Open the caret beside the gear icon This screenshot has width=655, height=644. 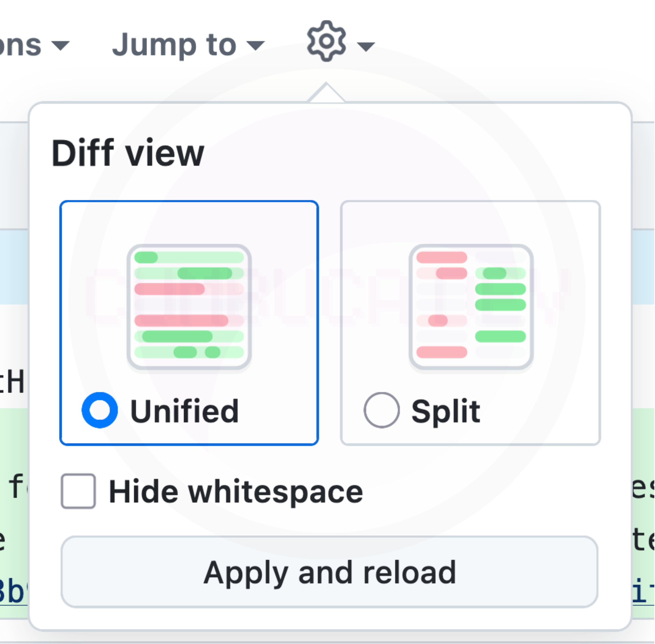(x=366, y=46)
